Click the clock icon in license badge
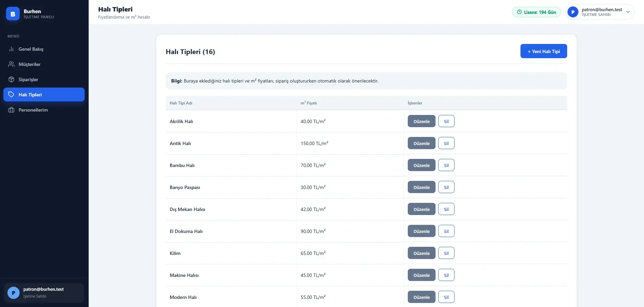644x307 pixels. pyautogui.click(x=519, y=12)
